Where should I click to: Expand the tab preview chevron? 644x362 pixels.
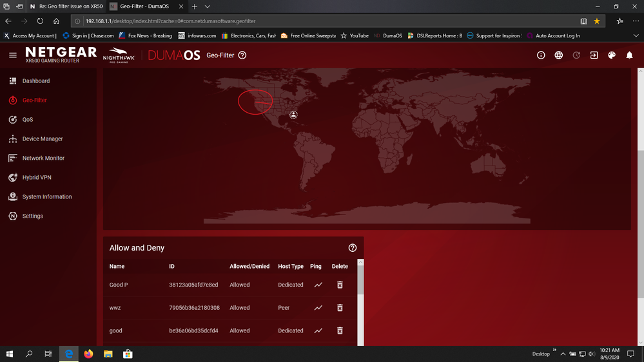(x=208, y=6)
